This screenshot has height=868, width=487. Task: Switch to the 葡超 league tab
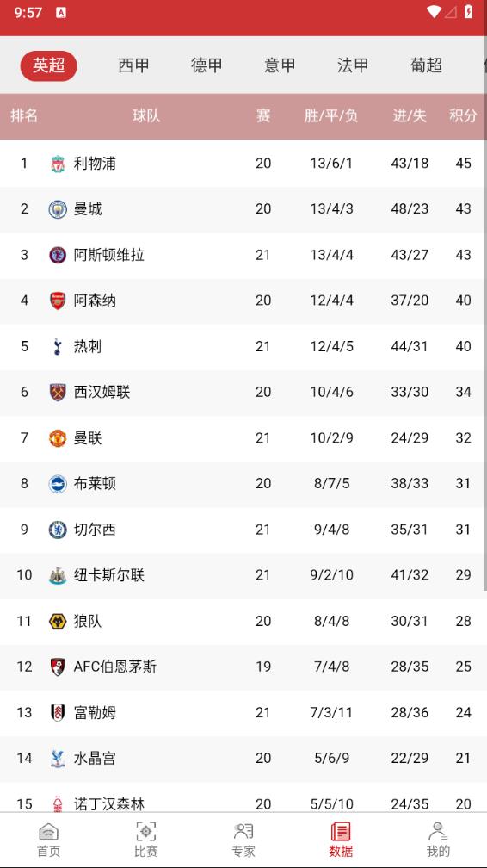tap(426, 65)
